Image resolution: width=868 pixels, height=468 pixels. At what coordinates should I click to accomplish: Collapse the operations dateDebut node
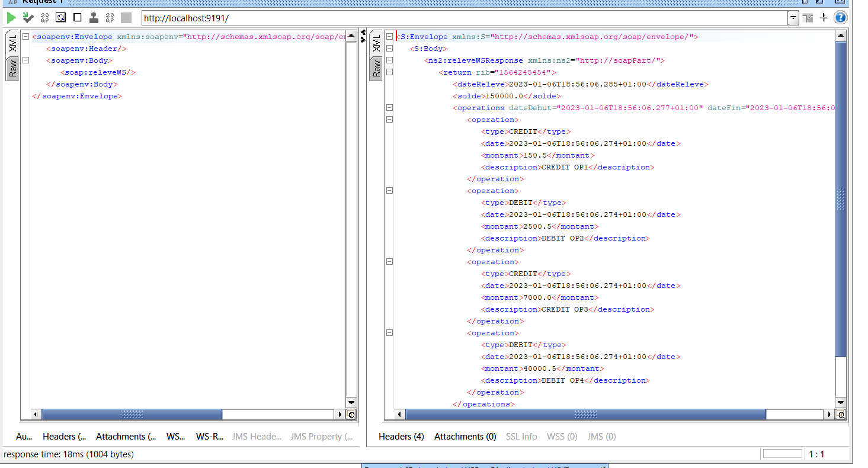(389, 108)
